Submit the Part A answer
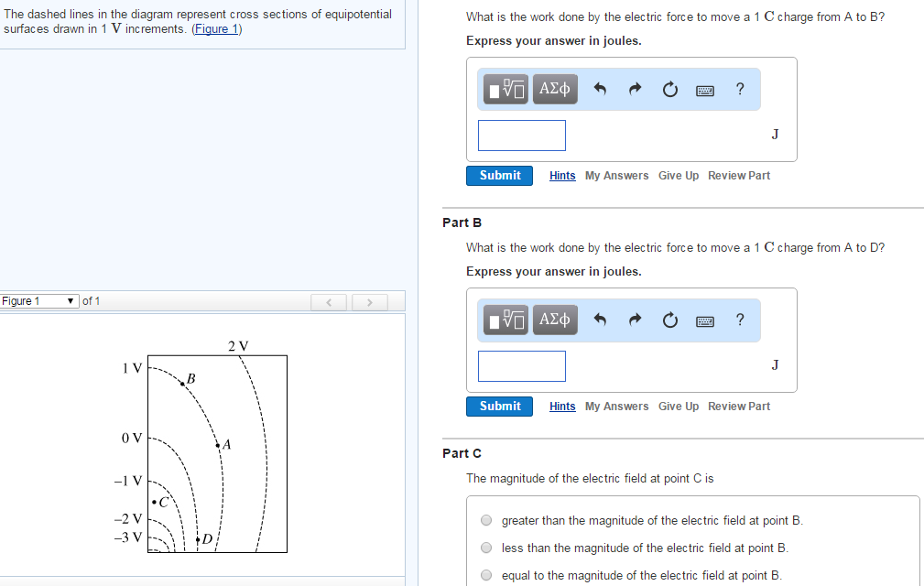The width and height of the screenshot is (924, 586). [x=499, y=175]
